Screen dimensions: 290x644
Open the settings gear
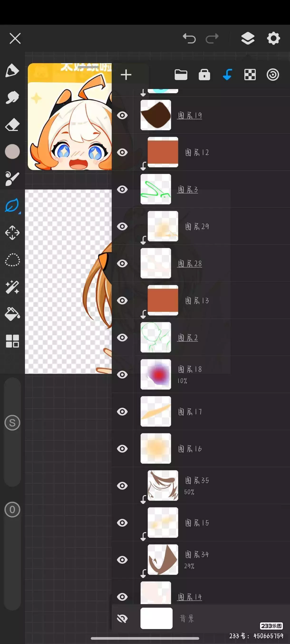[x=273, y=38]
